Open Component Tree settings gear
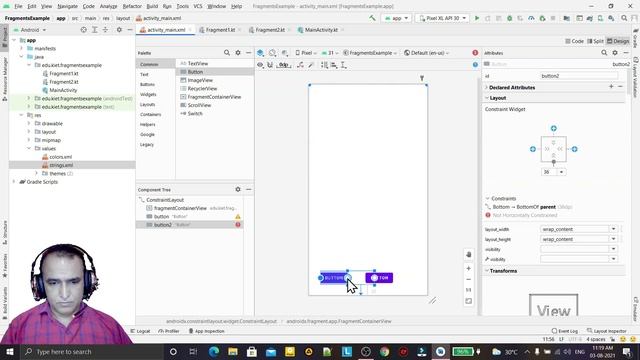This screenshot has width=640, height=360. [238, 189]
